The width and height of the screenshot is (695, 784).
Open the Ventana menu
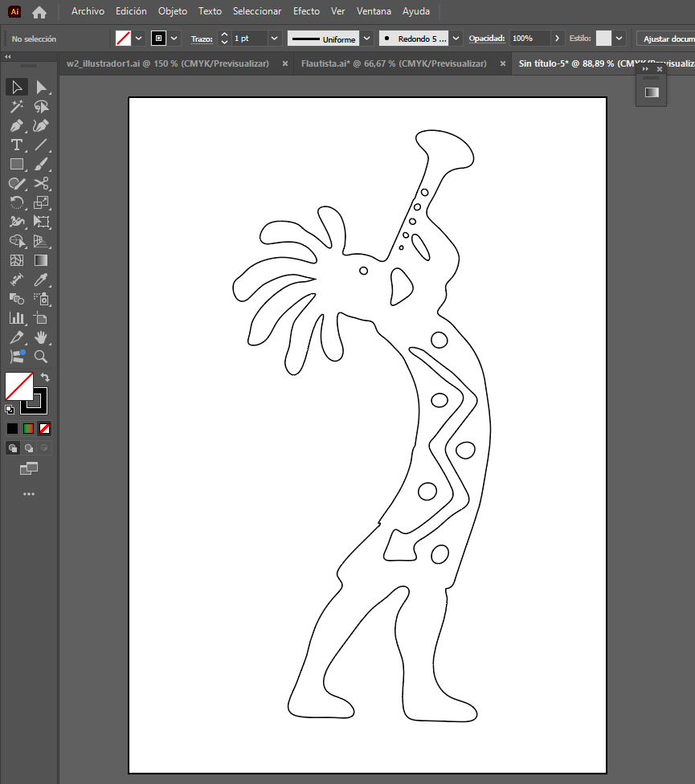pyautogui.click(x=374, y=11)
